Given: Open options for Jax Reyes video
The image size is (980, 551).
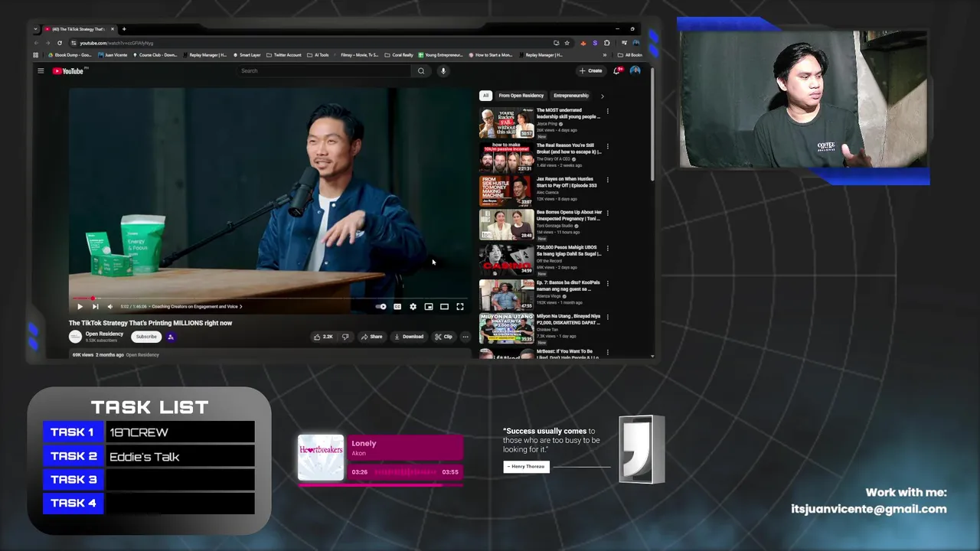Looking at the screenshot, I should [x=608, y=181].
